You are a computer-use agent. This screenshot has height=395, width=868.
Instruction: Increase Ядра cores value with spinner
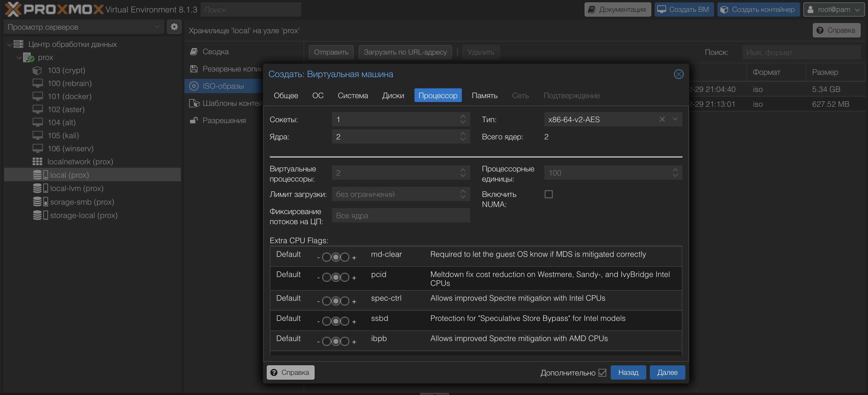[463, 134]
